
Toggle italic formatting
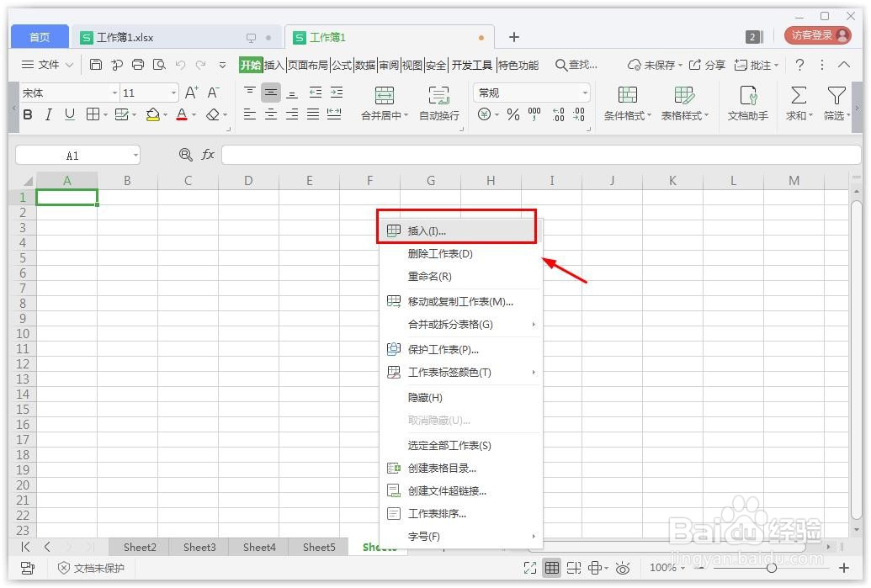pos(48,115)
